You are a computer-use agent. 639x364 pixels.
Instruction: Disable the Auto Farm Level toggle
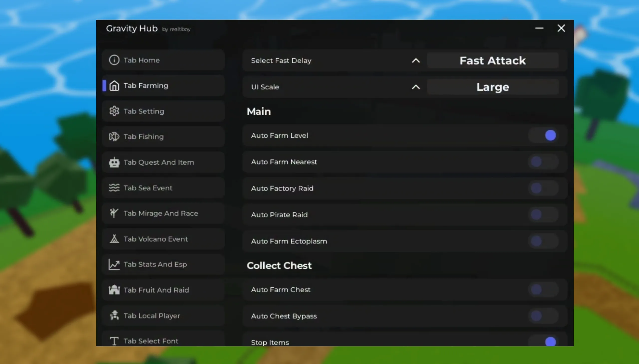coord(543,135)
